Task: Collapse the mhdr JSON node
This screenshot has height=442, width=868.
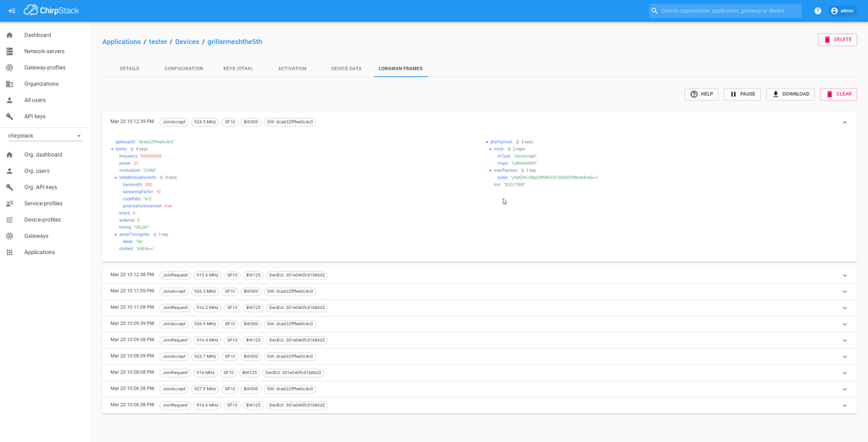Action: pyautogui.click(x=491, y=149)
